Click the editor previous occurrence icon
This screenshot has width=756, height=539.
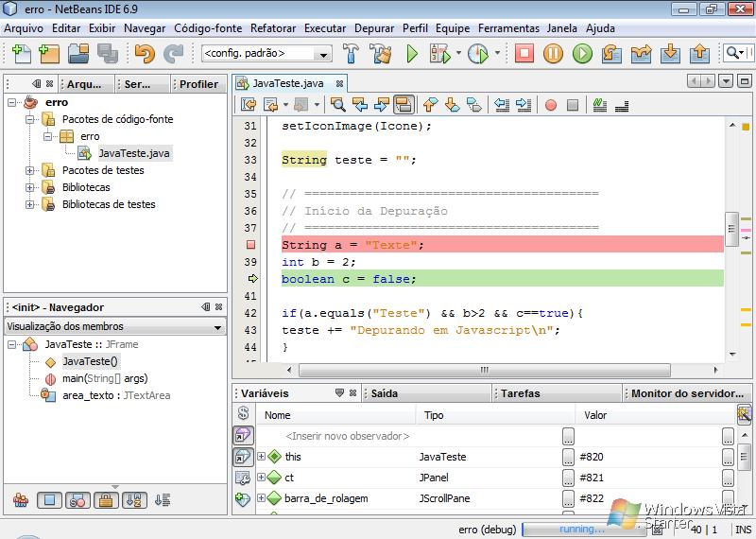[x=360, y=104]
